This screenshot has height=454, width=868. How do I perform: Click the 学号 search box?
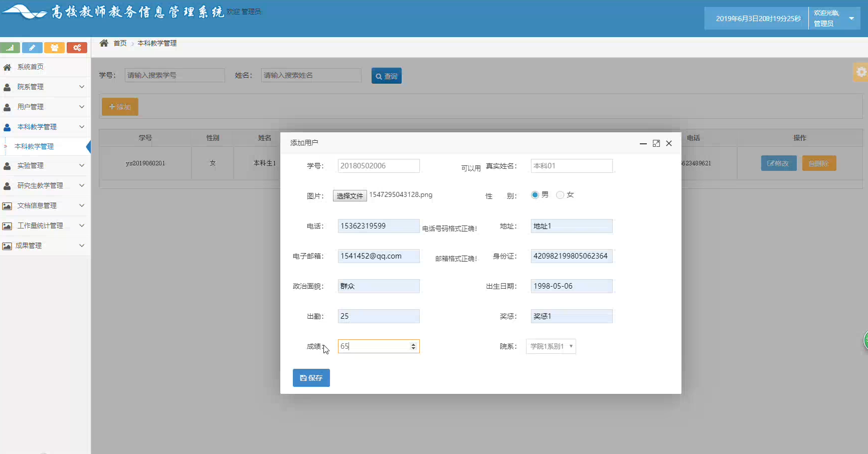[x=175, y=75]
